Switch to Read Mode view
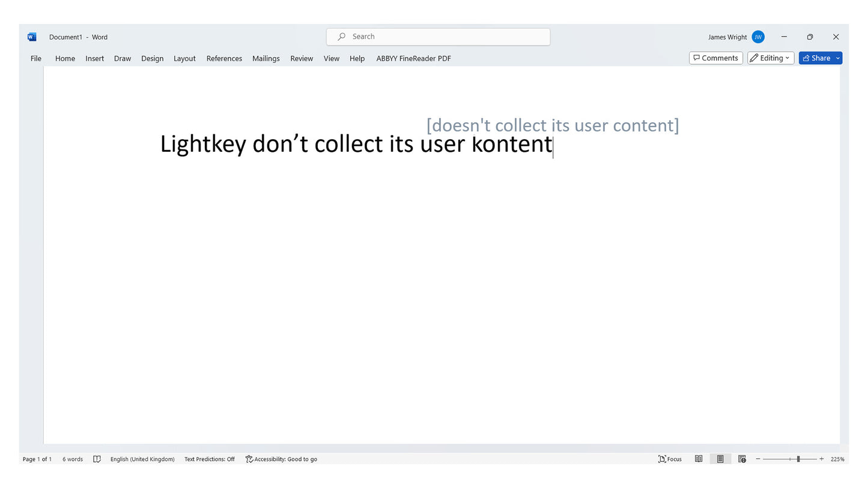The image size is (868, 488). pos(699,459)
